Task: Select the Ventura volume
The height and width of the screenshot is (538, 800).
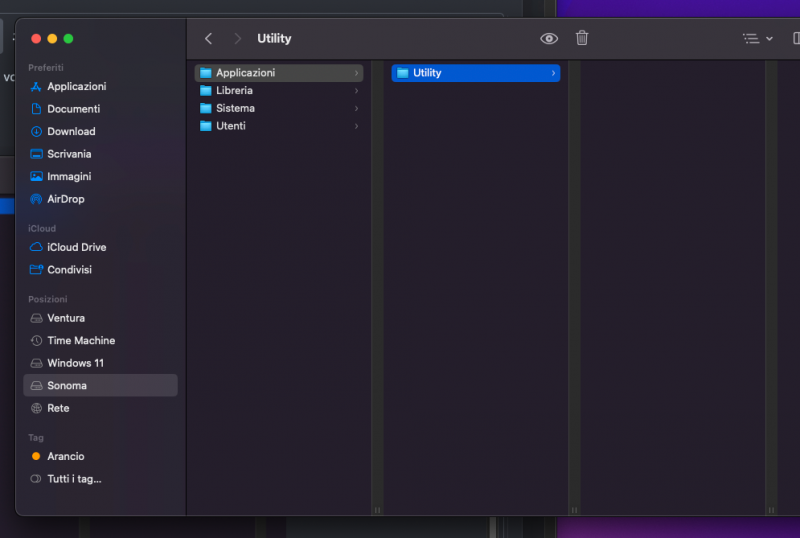Action: point(101,319)
